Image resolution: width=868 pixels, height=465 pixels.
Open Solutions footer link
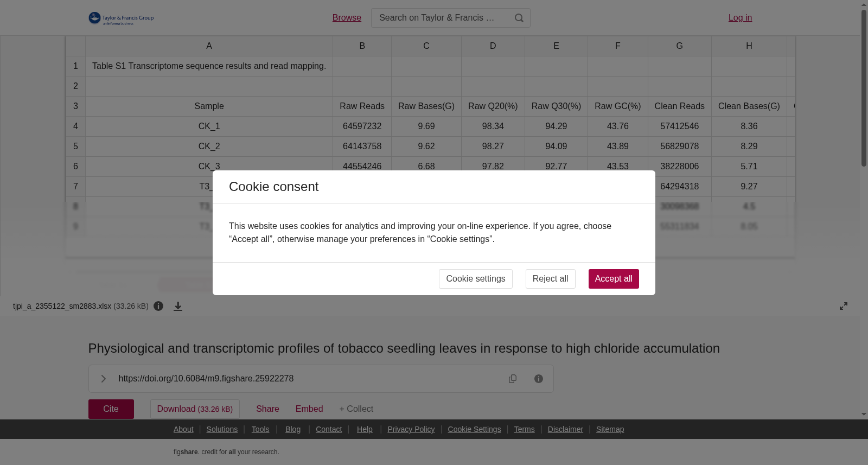[222, 429]
